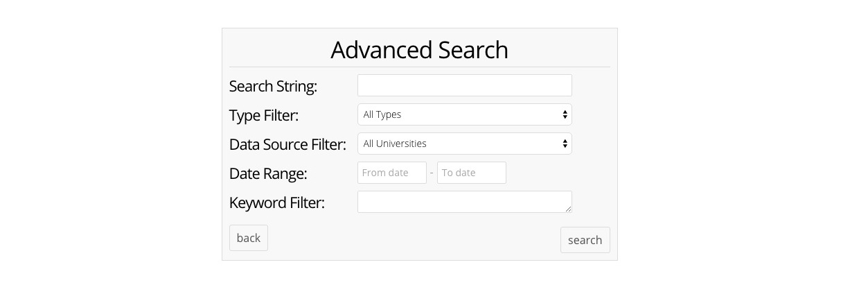Click the 'Type Filter:' label
Screen dimensions: 868x285
coord(263,116)
